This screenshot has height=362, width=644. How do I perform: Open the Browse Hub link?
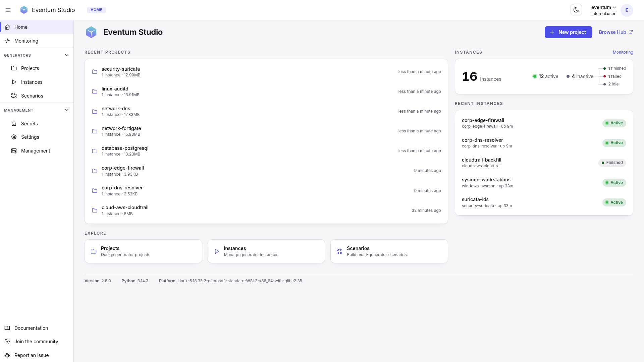pos(615,32)
